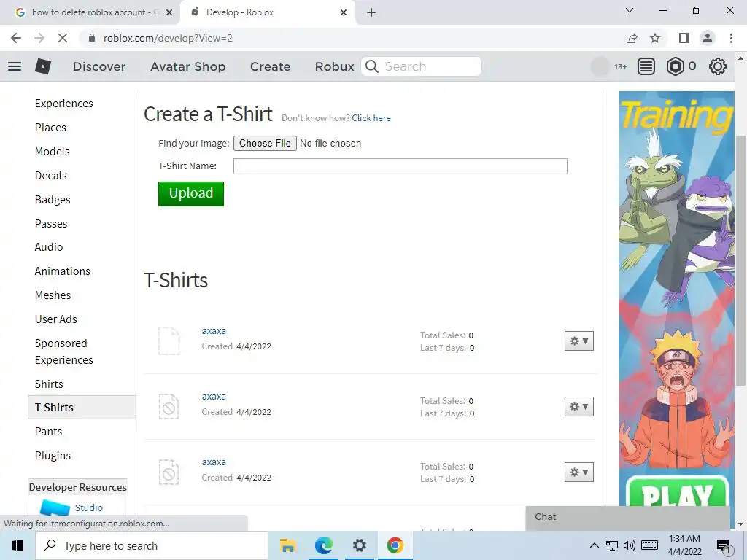The image size is (747, 560).
Task: Open the network icon in system tray
Action: (x=612, y=545)
